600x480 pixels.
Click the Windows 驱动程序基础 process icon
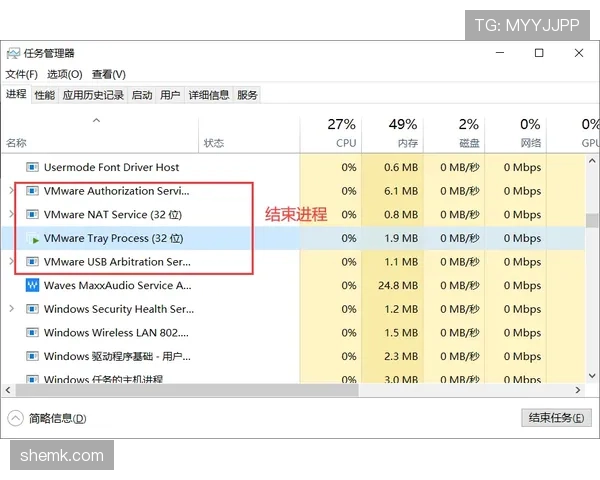32,356
